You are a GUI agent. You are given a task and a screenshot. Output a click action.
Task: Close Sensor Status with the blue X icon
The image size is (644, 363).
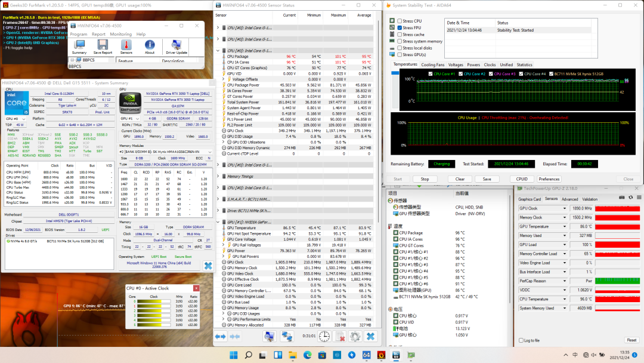tap(370, 336)
